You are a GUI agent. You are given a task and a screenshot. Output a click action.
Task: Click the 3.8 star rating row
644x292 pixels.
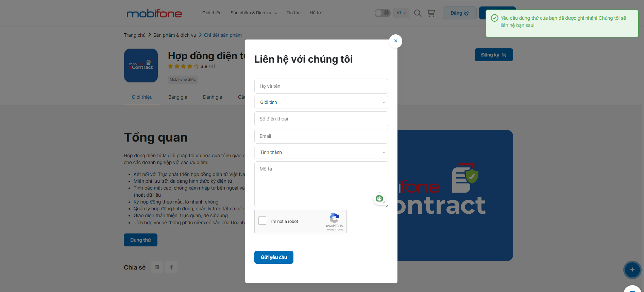pos(191,66)
